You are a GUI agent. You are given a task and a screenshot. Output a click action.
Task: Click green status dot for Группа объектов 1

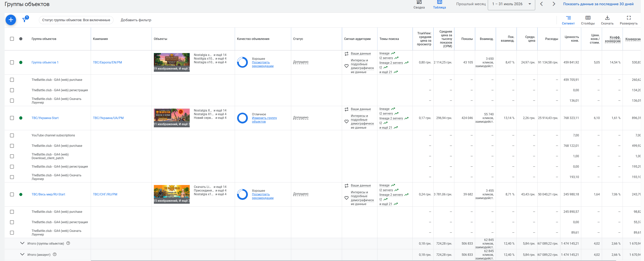[x=21, y=62]
